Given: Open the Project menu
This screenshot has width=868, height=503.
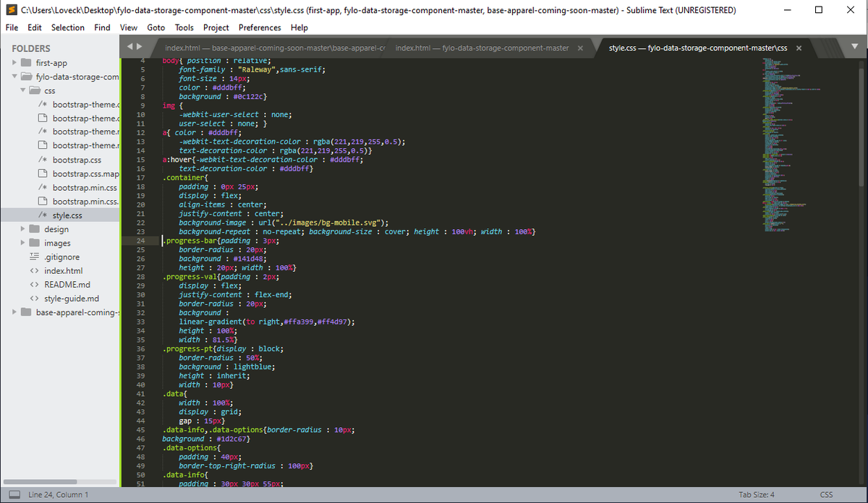Looking at the screenshot, I should coord(216,27).
